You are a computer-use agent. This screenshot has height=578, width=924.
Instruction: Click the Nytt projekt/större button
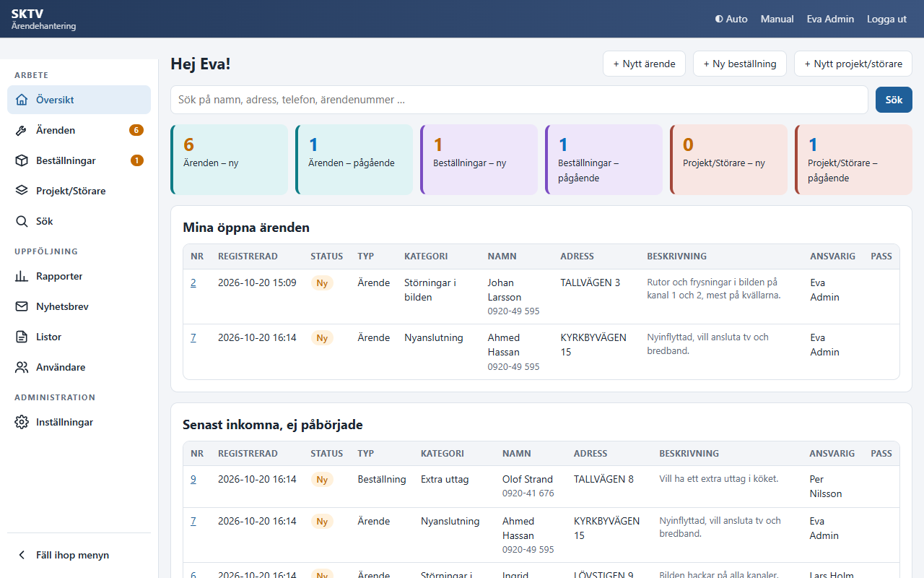point(853,64)
